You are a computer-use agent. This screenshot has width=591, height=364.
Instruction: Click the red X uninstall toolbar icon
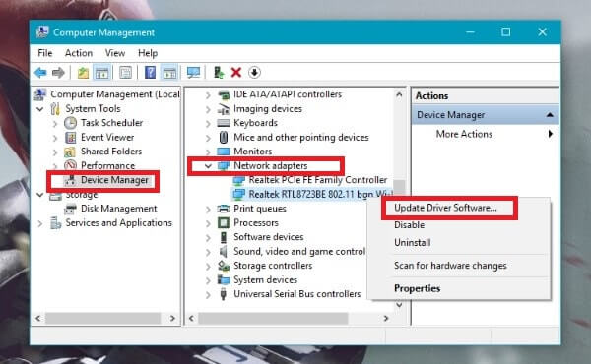[x=236, y=72]
